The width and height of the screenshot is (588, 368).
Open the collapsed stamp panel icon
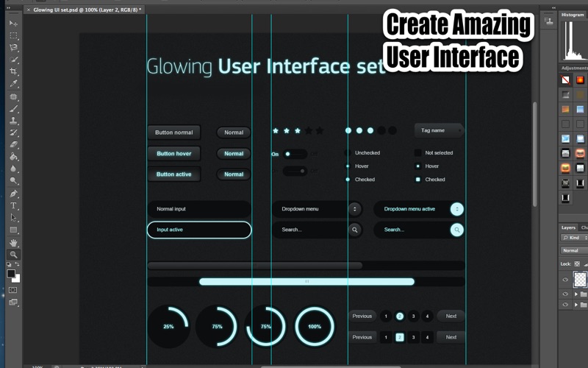pos(549,21)
